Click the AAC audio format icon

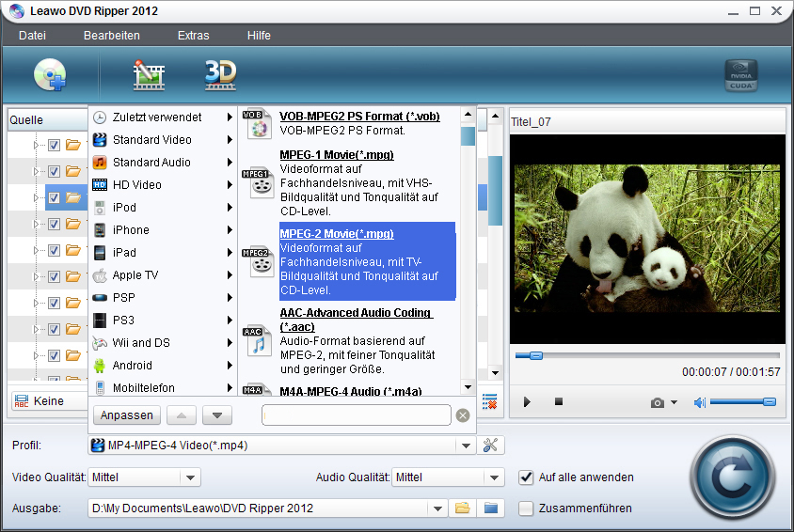(x=257, y=341)
